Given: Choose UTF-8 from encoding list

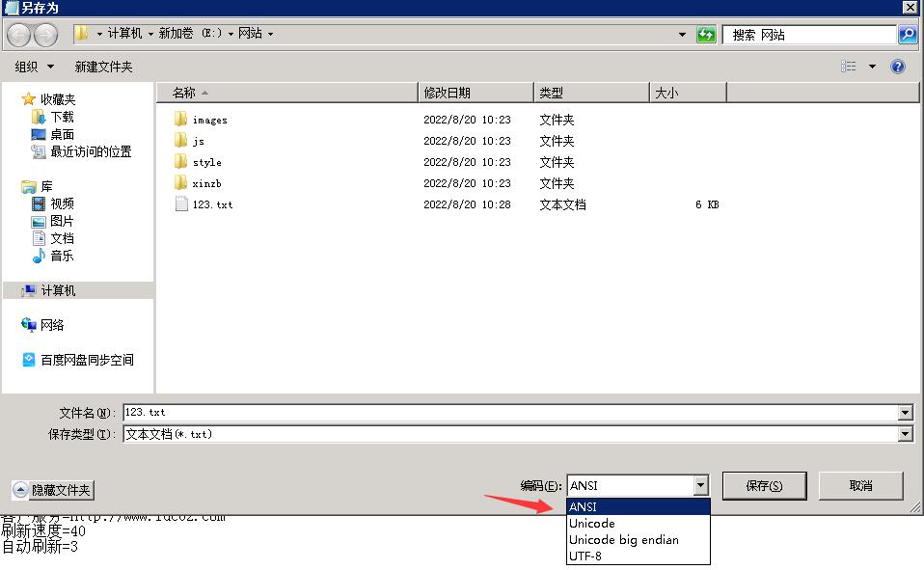Looking at the screenshot, I should [x=585, y=556].
